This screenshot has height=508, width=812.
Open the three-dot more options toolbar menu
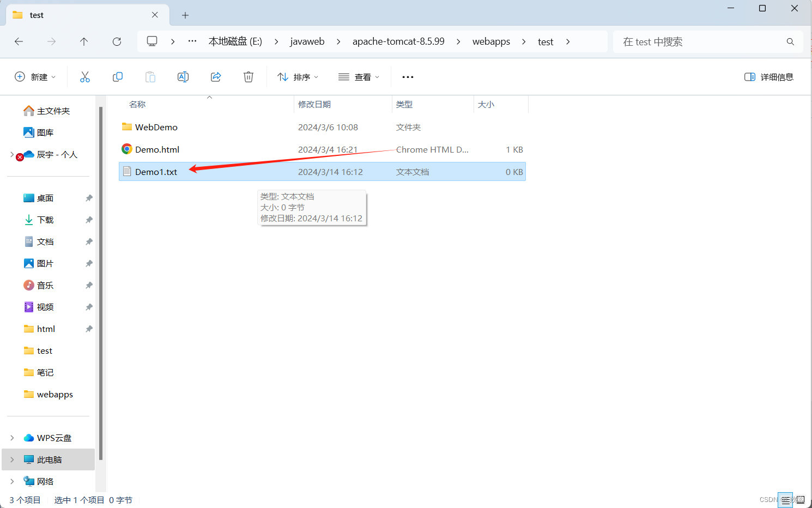pyautogui.click(x=408, y=77)
